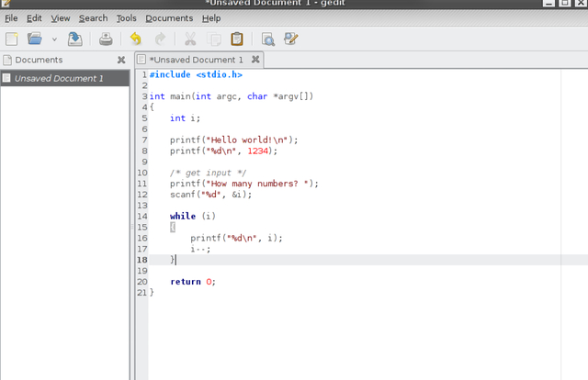This screenshot has height=380, width=588.
Task: Close the Unsaved Document 1 tab
Action: 255,60
